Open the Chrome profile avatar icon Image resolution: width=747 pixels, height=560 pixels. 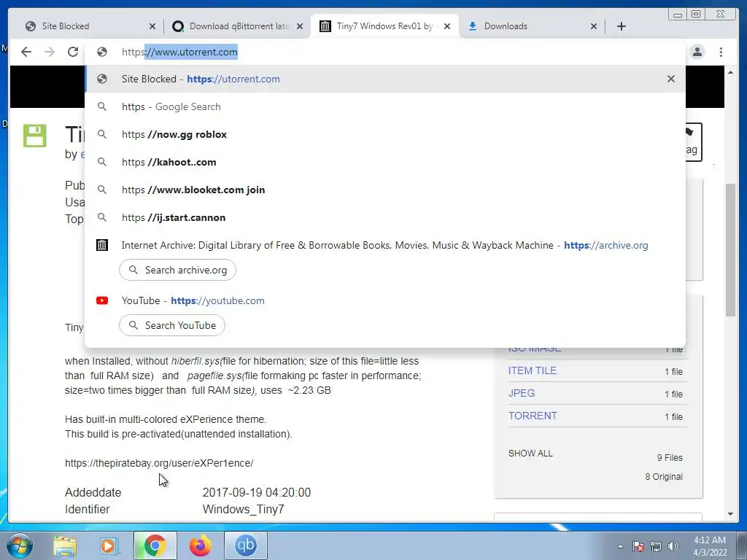tap(697, 52)
